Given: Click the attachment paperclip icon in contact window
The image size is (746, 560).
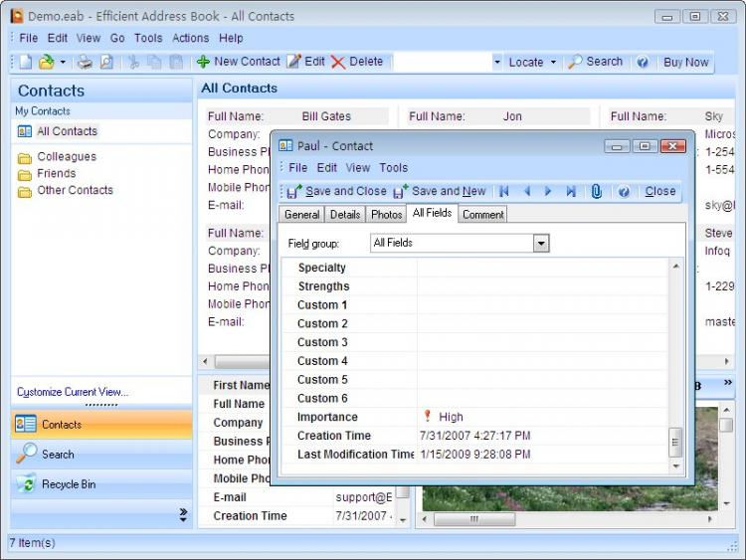Looking at the screenshot, I should [x=596, y=191].
